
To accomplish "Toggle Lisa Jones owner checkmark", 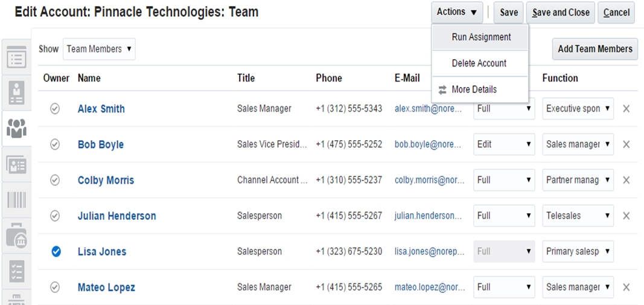I will coord(56,251).
